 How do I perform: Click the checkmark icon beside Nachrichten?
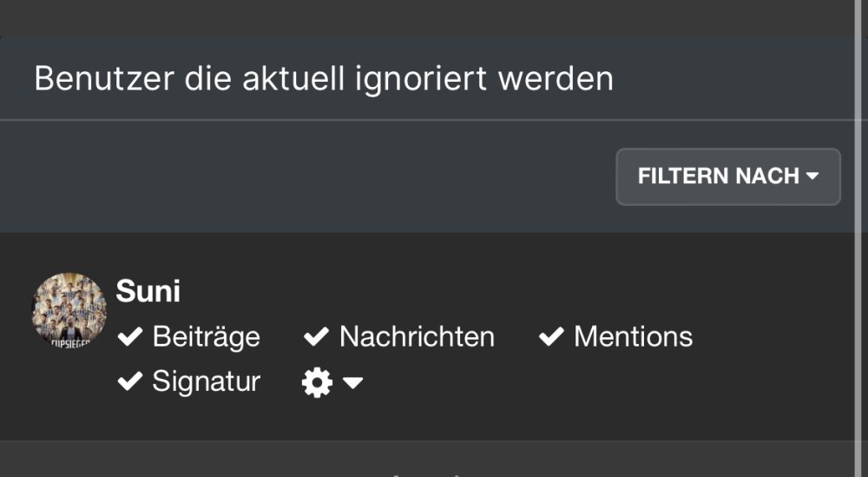tap(317, 337)
